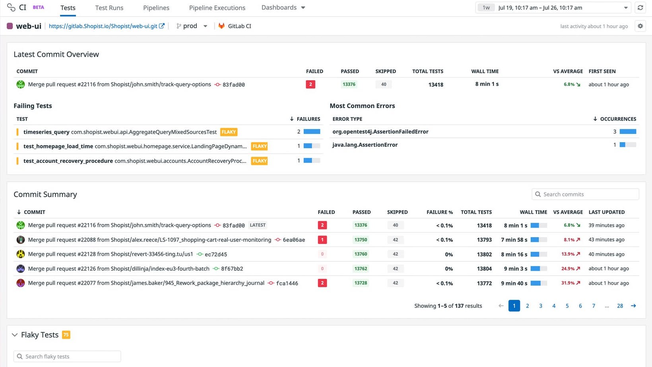Click FLAKY badge on test_account_recovery_procedure

coord(259,161)
